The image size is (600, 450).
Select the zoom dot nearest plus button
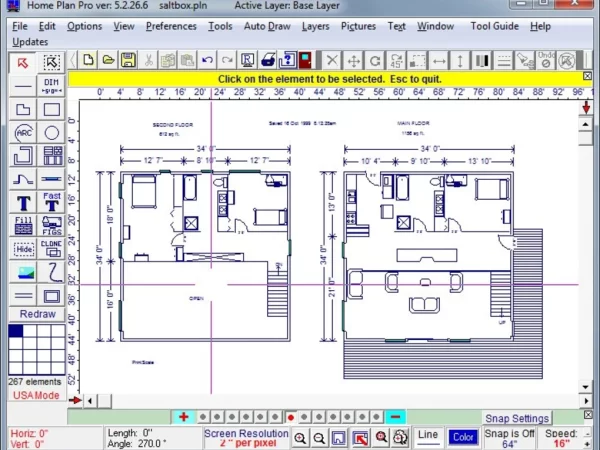[203, 417]
